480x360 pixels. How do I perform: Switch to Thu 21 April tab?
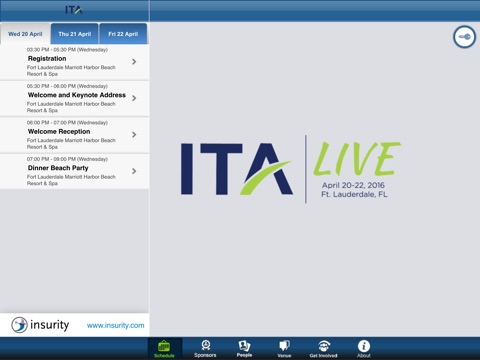click(75, 34)
